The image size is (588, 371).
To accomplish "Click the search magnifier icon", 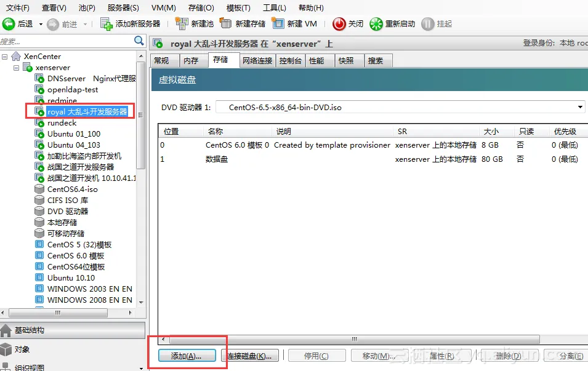I will coord(139,41).
